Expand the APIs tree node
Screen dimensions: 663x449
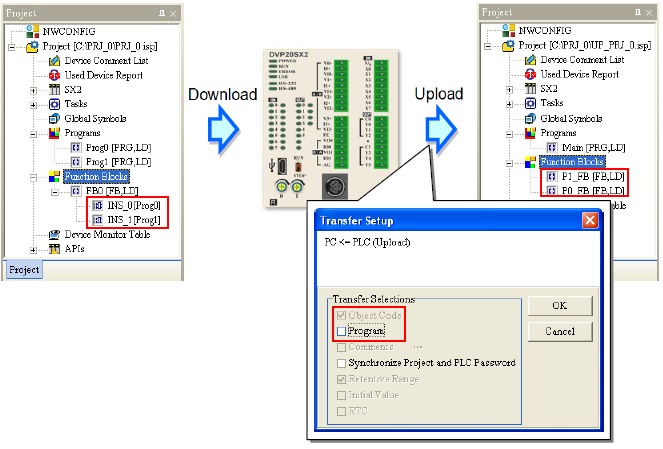pyautogui.click(x=34, y=249)
